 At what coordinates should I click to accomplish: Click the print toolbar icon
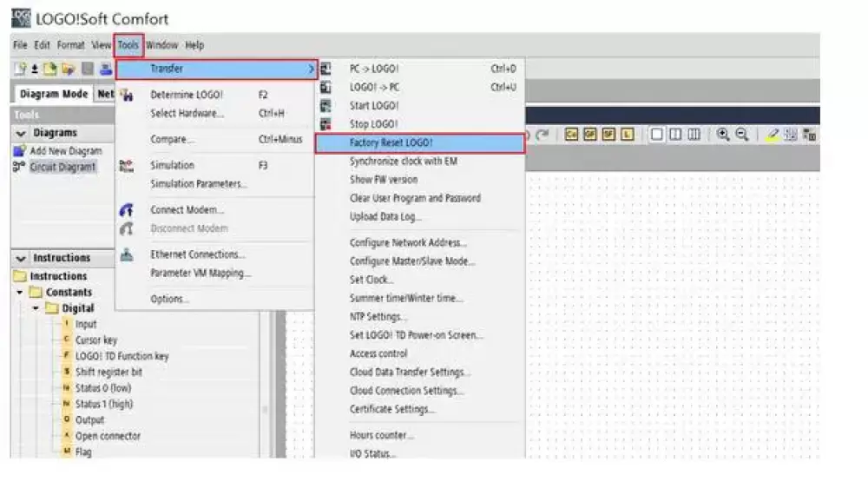pos(106,69)
